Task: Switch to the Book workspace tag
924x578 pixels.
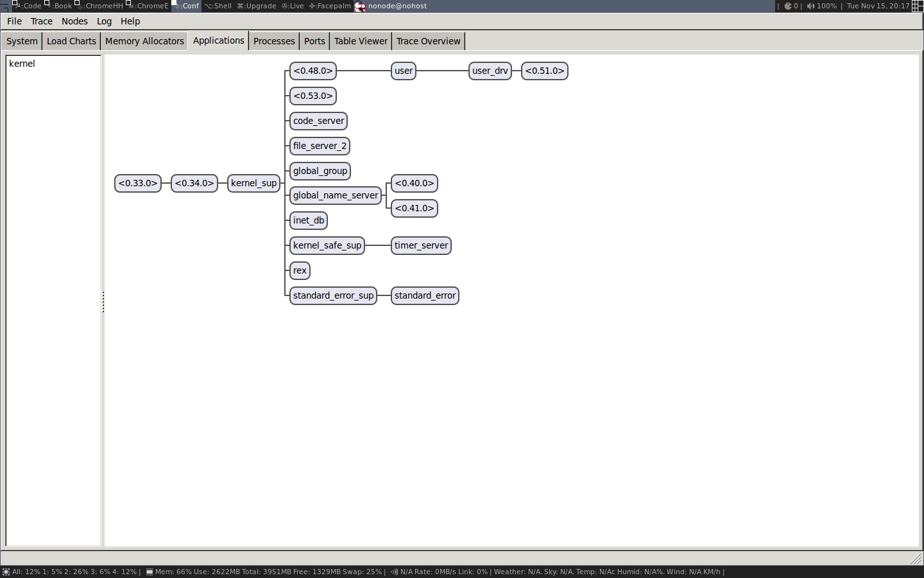Action: click(x=60, y=6)
